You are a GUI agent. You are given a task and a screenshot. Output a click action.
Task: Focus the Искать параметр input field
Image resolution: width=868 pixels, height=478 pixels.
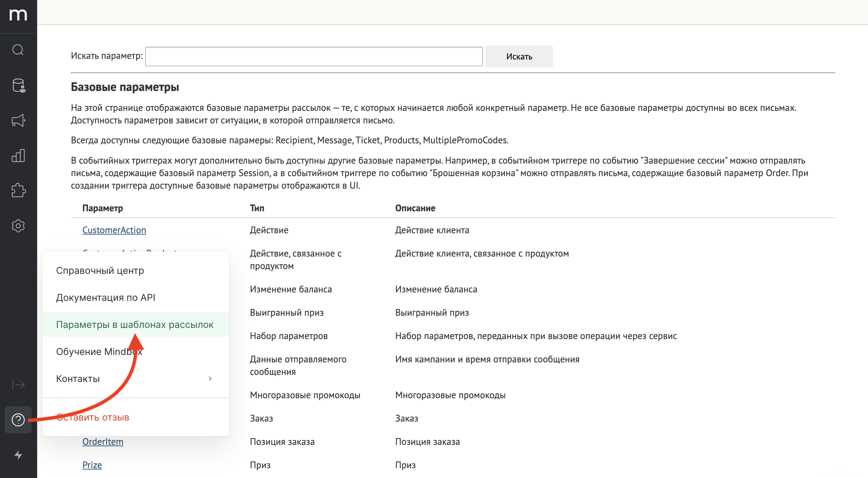click(x=314, y=56)
